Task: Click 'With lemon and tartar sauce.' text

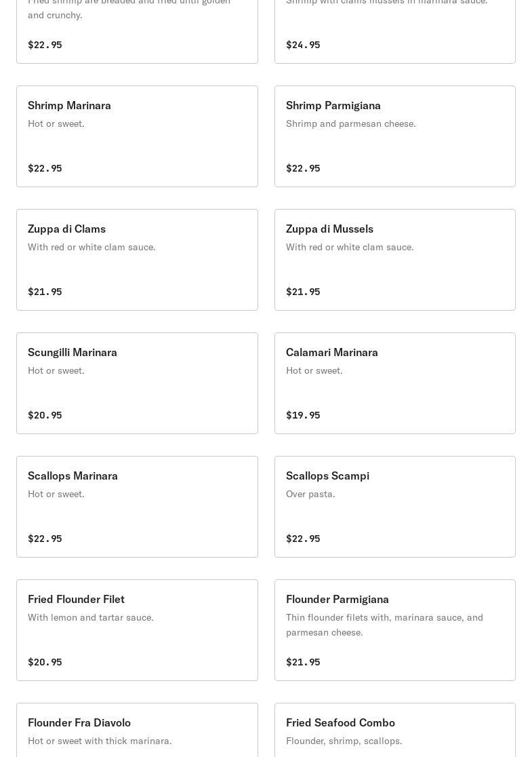Action: point(91,617)
